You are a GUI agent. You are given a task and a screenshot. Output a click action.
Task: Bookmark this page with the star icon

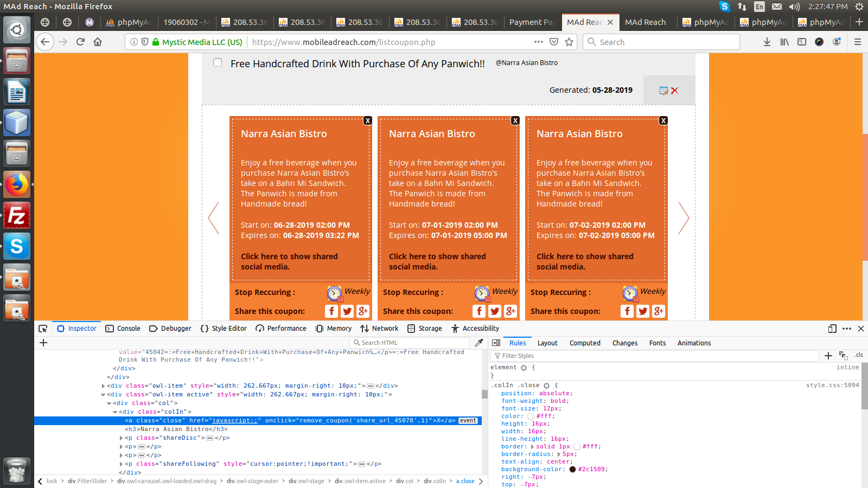point(569,42)
